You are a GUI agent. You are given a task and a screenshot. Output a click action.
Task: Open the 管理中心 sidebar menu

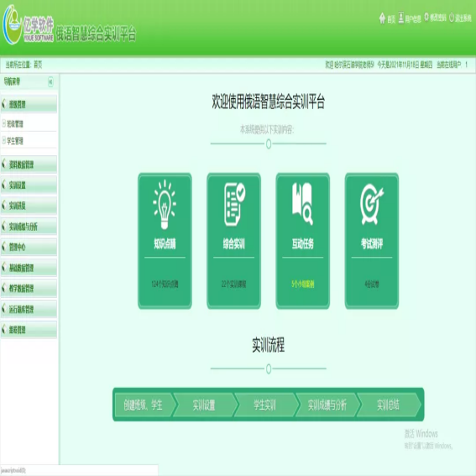pyautogui.click(x=29, y=247)
